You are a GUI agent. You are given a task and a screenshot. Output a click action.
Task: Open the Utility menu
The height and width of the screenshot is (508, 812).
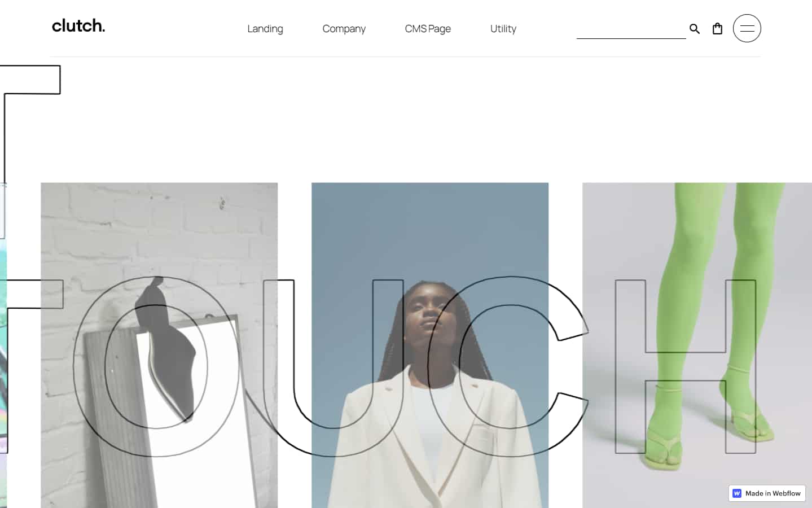[503, 29]
